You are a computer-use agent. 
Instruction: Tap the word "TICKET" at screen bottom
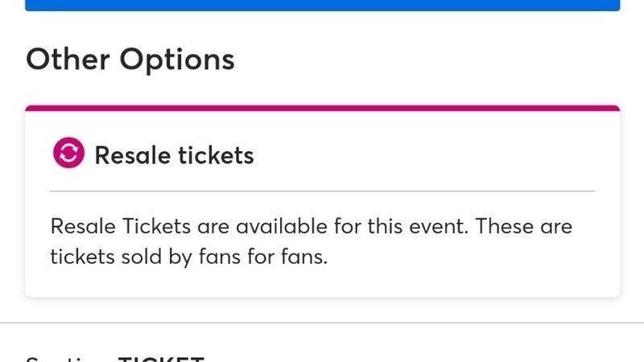(161, 358)
